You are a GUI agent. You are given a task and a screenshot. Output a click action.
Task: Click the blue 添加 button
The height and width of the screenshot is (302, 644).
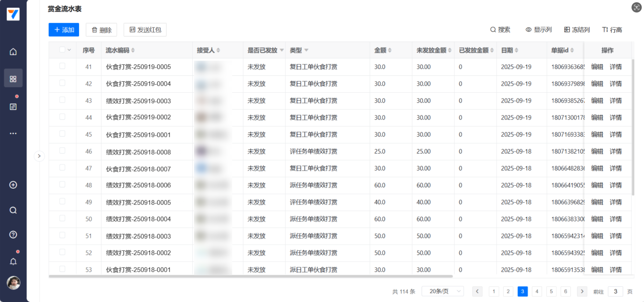tap(64, 30)
